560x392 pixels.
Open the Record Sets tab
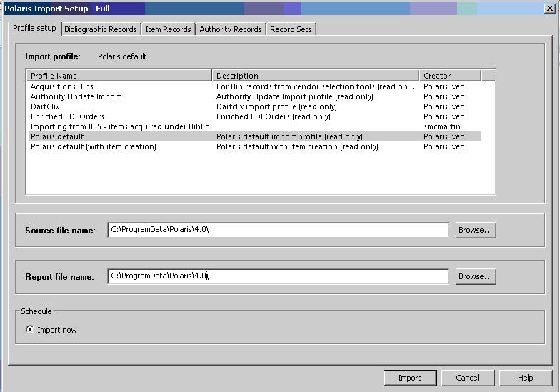tap(291, 29)
